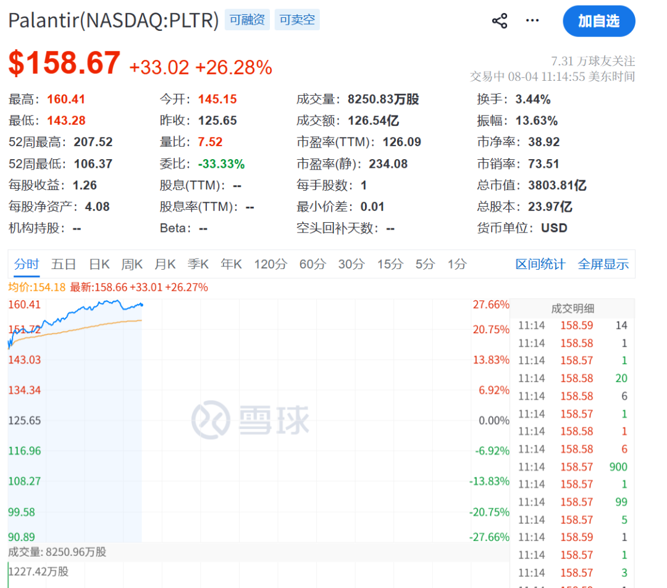Click the 均价:154.18 average price label
This screenshot has height=588, width=667.
point(37,287)
